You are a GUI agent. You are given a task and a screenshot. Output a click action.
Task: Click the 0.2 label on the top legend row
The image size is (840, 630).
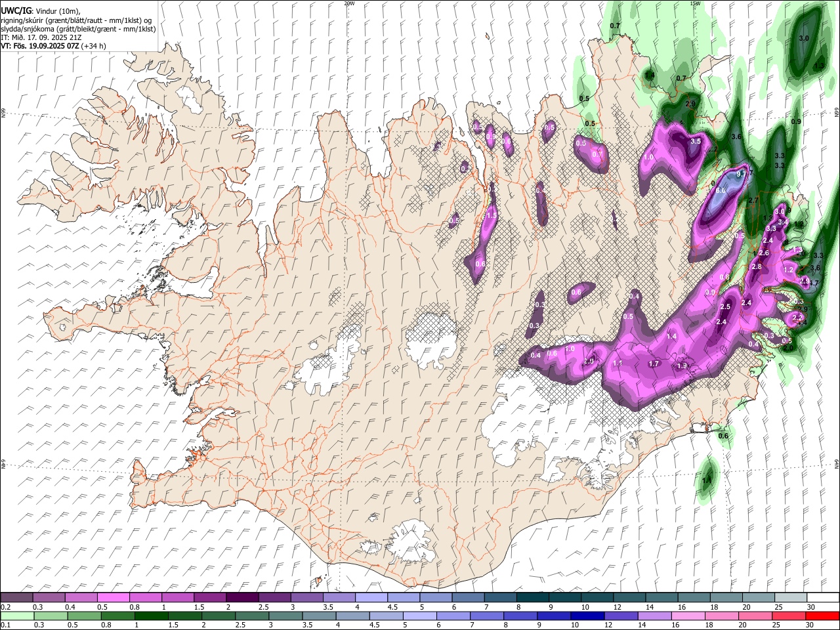point(5,607)
